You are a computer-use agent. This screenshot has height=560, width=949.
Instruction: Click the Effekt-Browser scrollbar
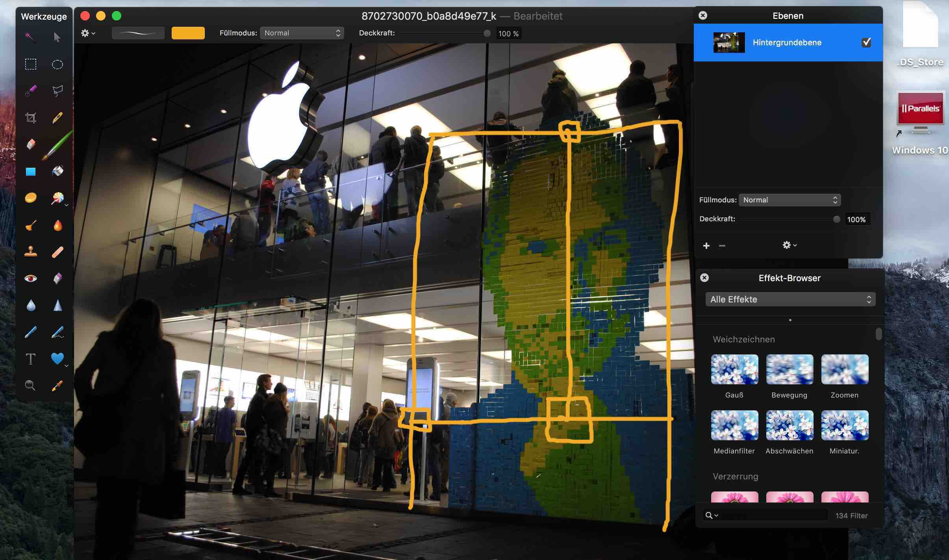point(879,334)
